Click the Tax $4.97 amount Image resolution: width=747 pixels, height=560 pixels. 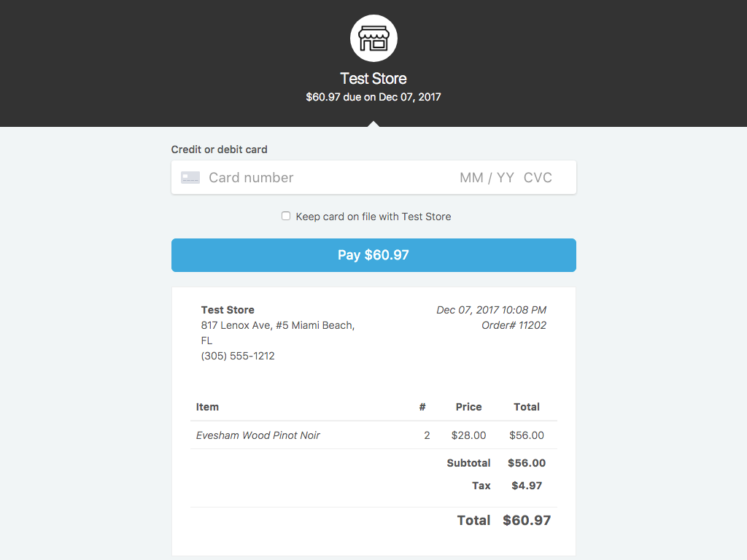pos(527,486)
